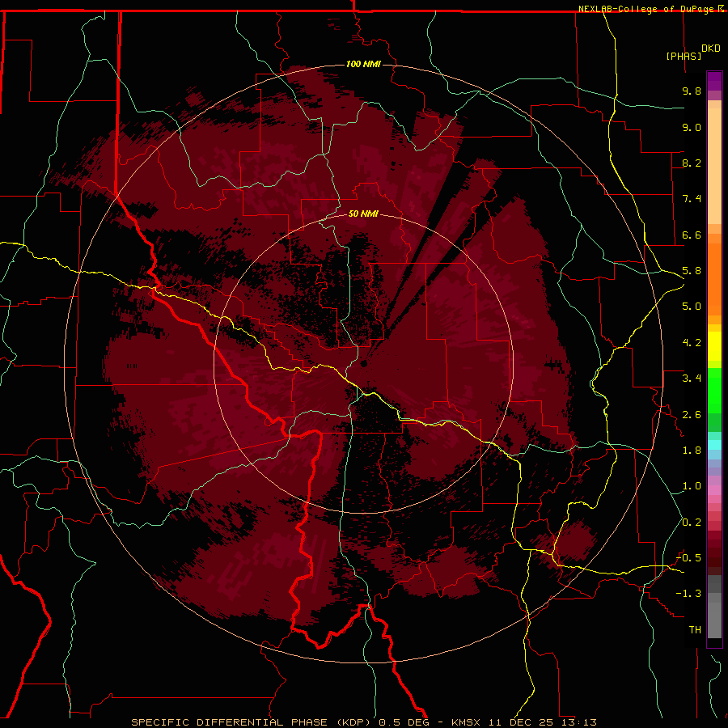
Task: Click the 9.8 value on the color scale
Action: click(692, 91)
